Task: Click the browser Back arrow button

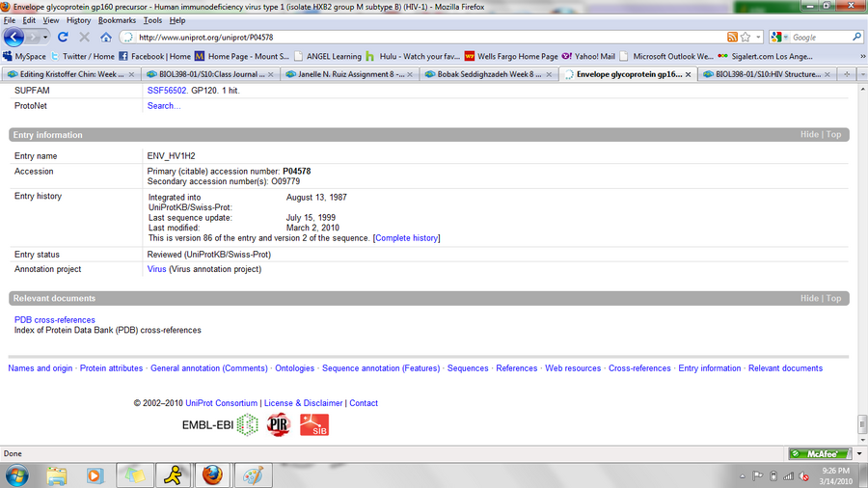Action: [14, 37]
